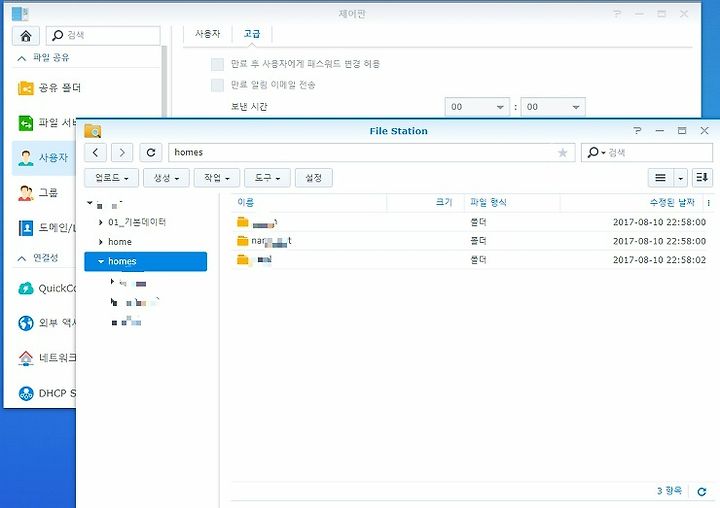Open Shared Folder icon in Control Panel
This screenshot has width=720, height=508.
pos(26,88)
